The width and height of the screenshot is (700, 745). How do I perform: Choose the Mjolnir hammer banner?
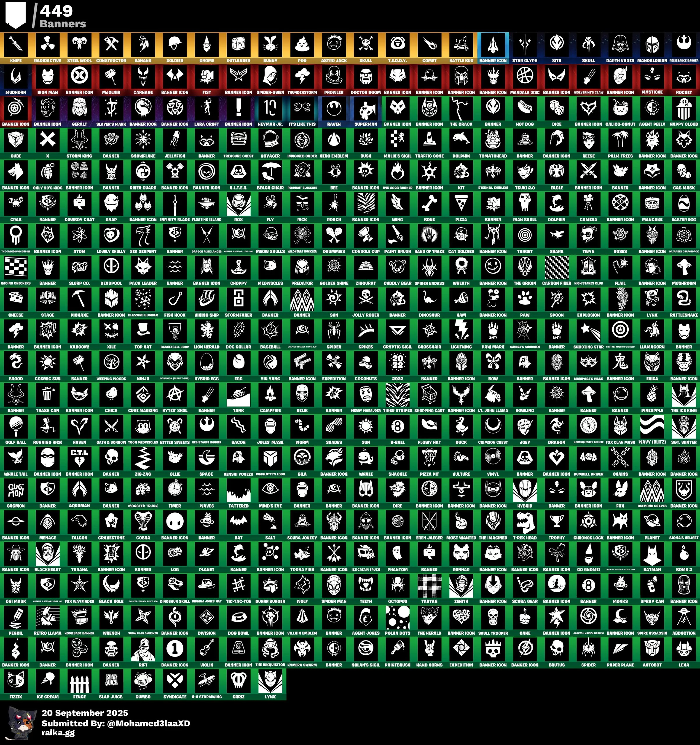point(111,77)
